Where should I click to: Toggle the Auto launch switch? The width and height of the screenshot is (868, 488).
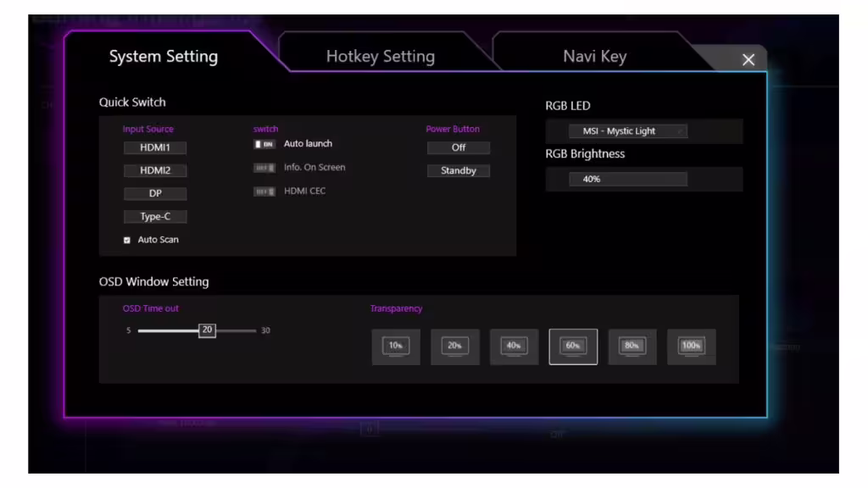click(264, 144)
